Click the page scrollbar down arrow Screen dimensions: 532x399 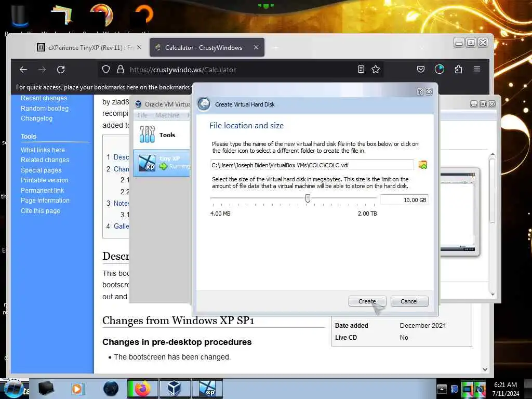coord(485,369)
